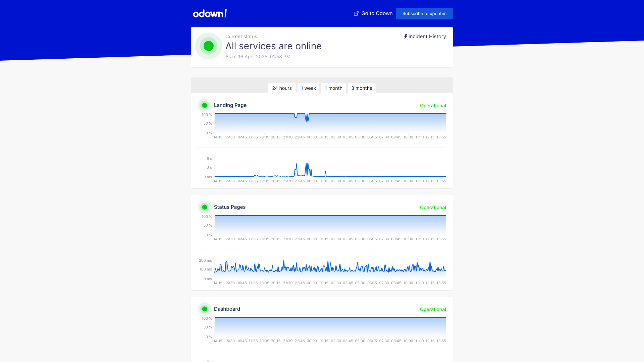Click the Subscribe to updates button

(x=424, y=13)
